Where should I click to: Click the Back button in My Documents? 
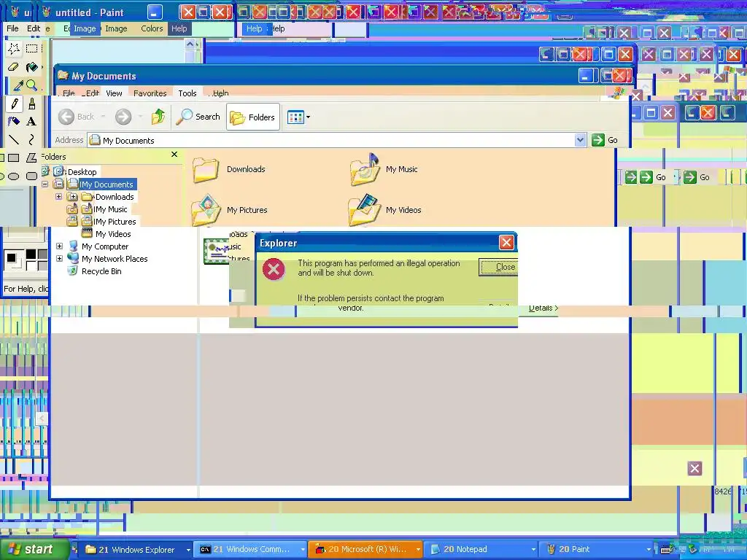pos(77,117)
